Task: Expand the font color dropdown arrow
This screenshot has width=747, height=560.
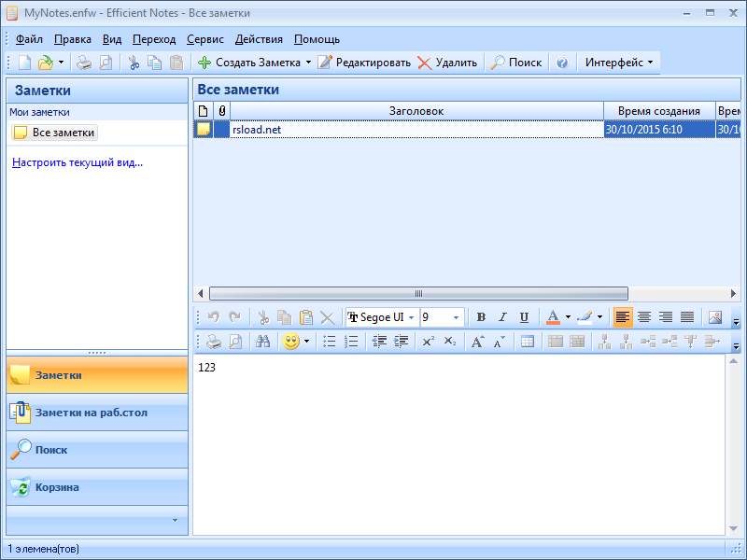Action: [568, 317]
